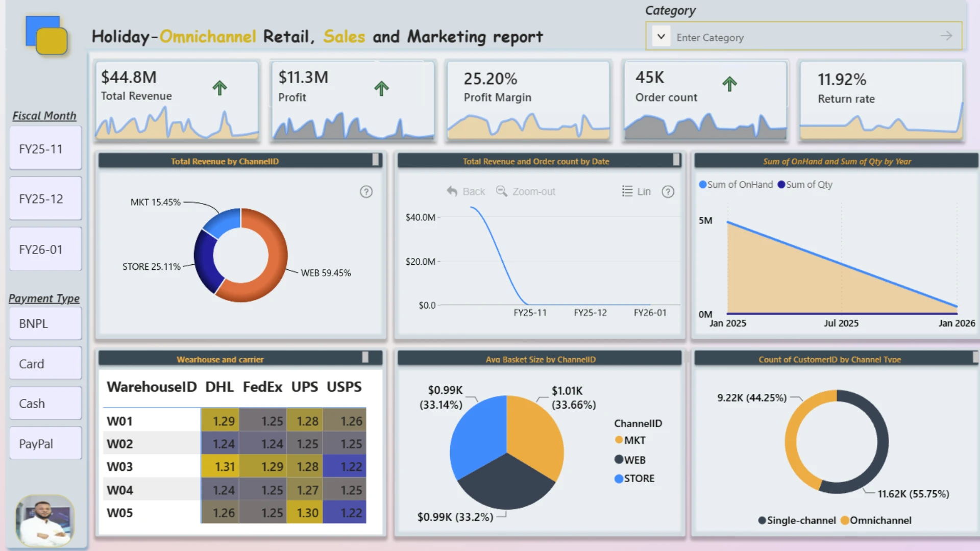Click the arrow in the Category search box
This screenshot has height=551, width=980.
pyautogui.click(x=946, y=36)
